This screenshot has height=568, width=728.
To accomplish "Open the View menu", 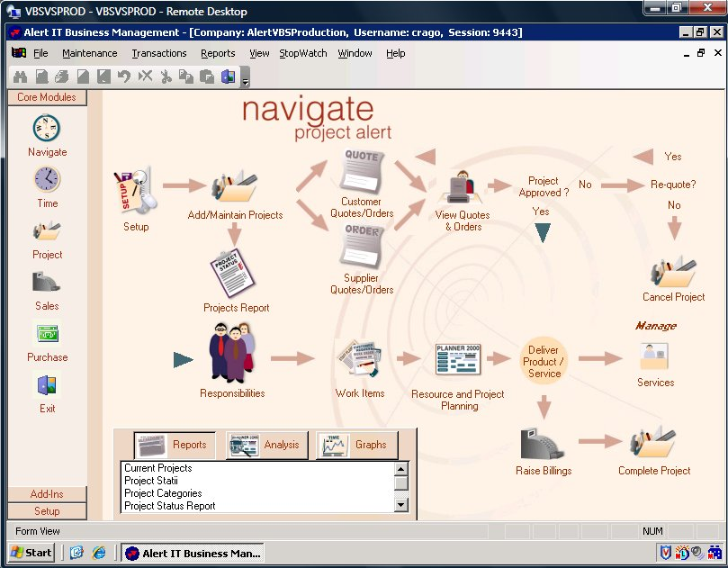I will pyautogui.click(x=259, y=53).
